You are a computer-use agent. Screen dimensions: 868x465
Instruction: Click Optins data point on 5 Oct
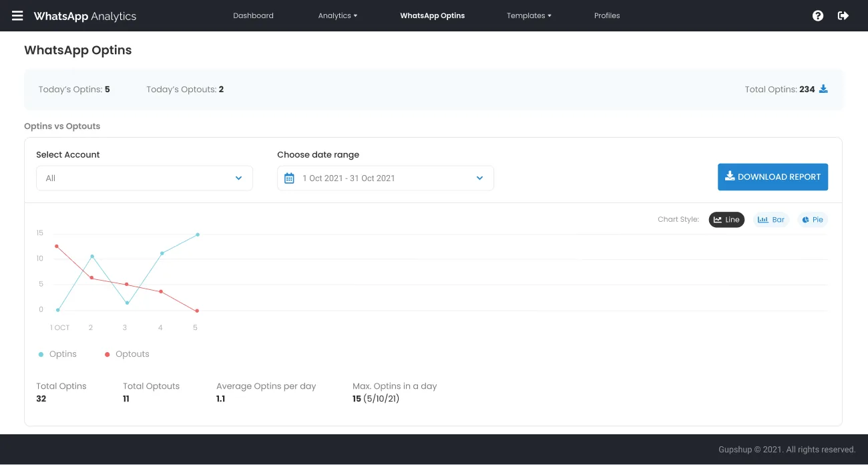point(198,235)
